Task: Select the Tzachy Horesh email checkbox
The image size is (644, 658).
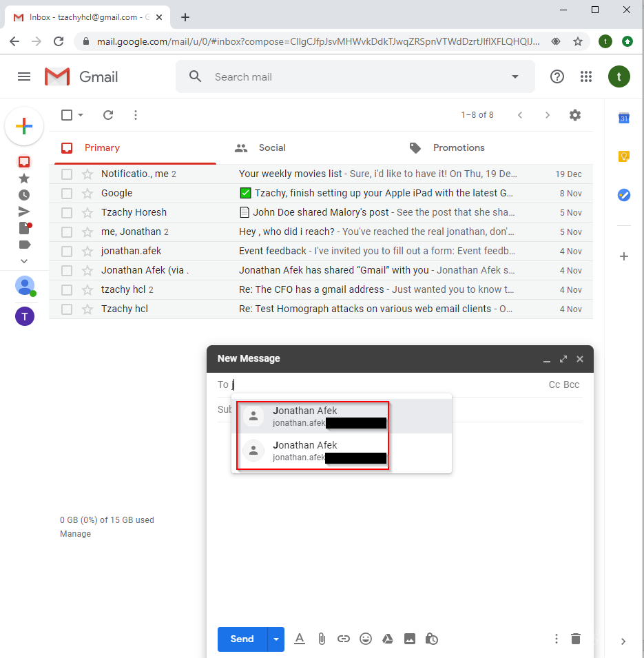Action: tap(67, 212)
